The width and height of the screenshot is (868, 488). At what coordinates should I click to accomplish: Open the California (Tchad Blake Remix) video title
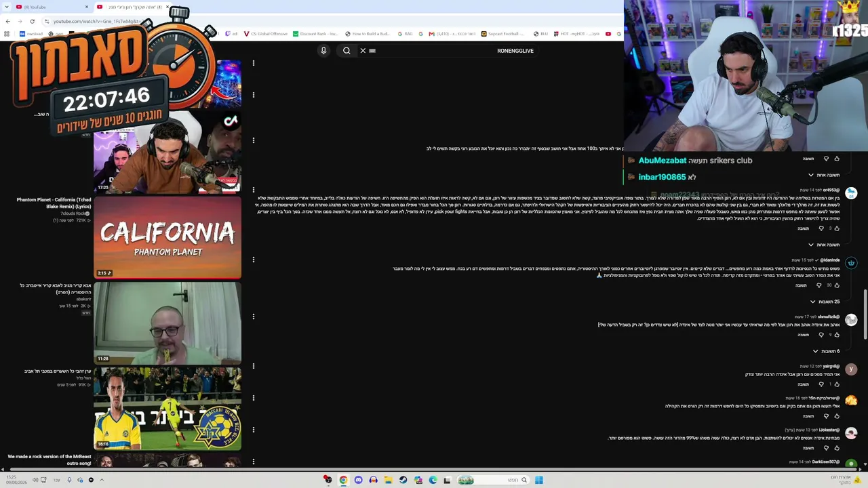(x=54, y=203)
